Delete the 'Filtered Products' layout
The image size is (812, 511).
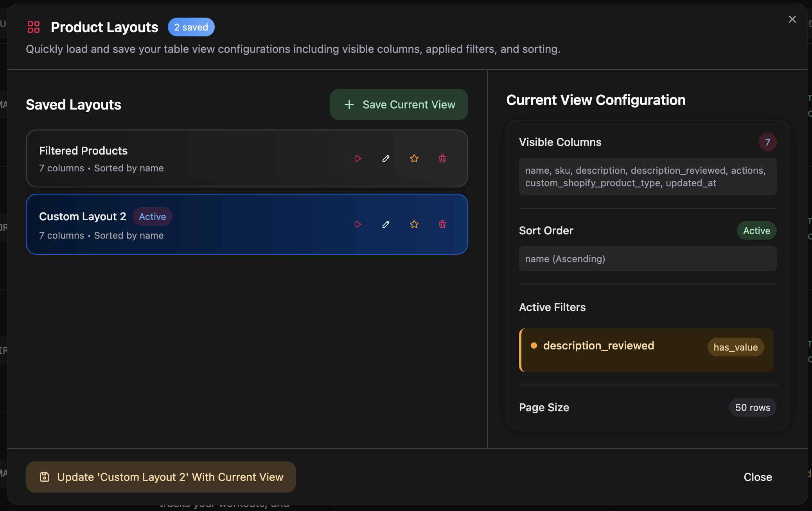(442, 159)
